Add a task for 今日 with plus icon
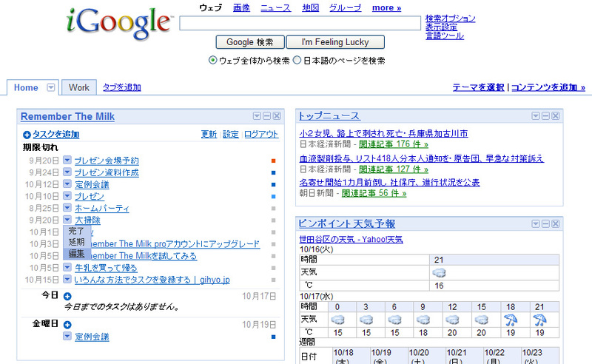The width and height of the screenshot is (592, 364). [x=67, y=297]
